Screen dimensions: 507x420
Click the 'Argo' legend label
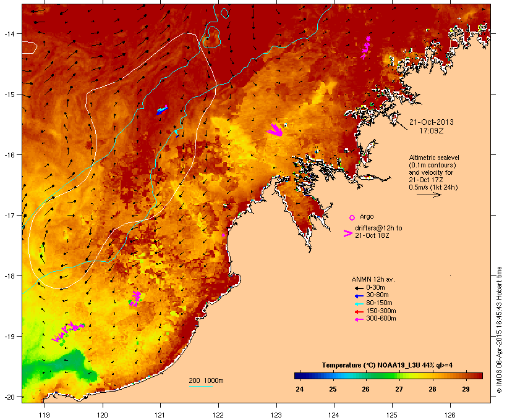[367, 216]
